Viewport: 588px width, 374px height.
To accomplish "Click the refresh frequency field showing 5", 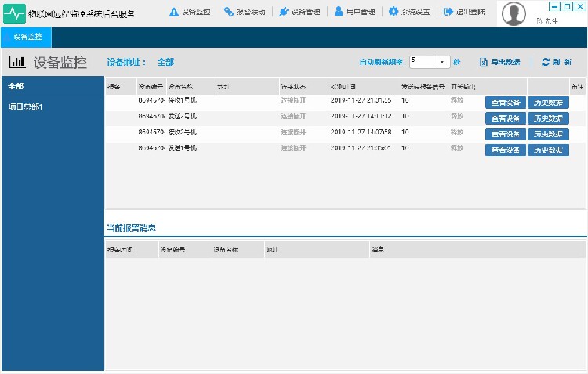I will click(x=422, y=62).
